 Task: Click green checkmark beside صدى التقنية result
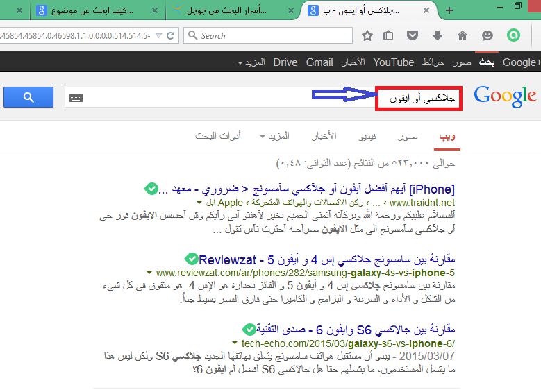tap(249, 330)
